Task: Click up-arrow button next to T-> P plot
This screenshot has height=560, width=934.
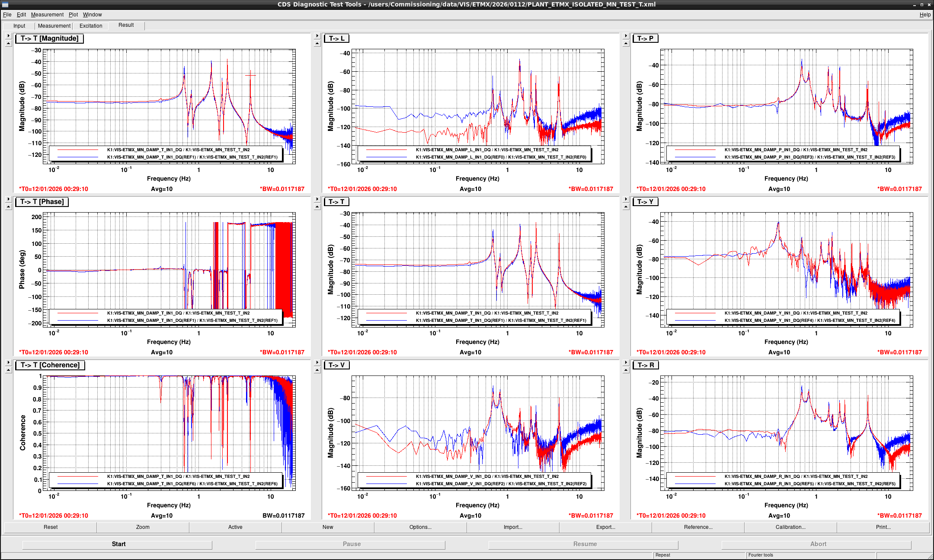Action: [x=626, y=43]
